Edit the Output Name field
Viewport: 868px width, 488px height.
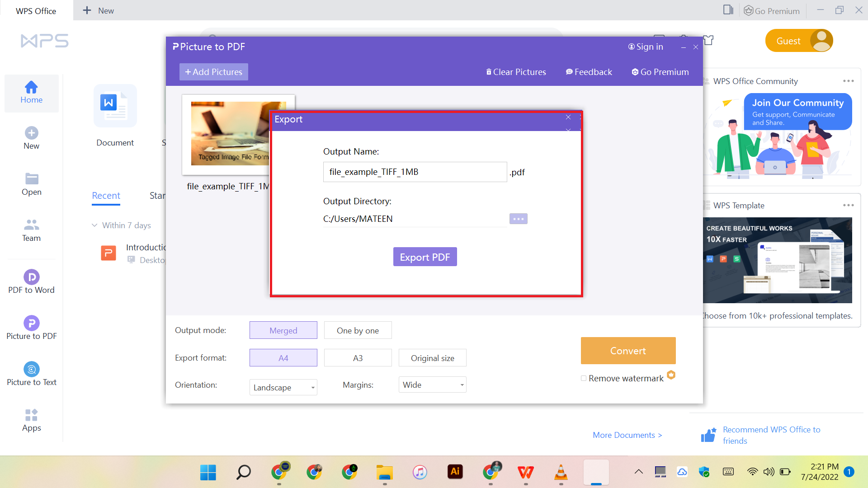pos(415,172)
